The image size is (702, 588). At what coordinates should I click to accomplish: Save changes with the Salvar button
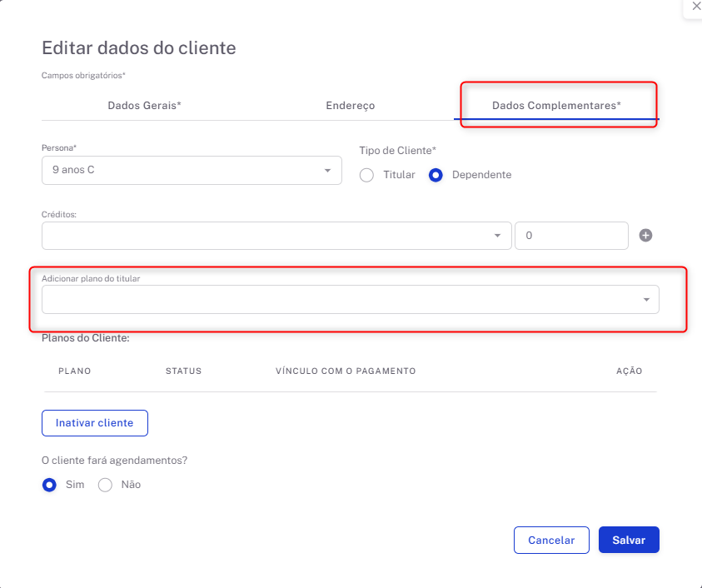pos(629,540)
